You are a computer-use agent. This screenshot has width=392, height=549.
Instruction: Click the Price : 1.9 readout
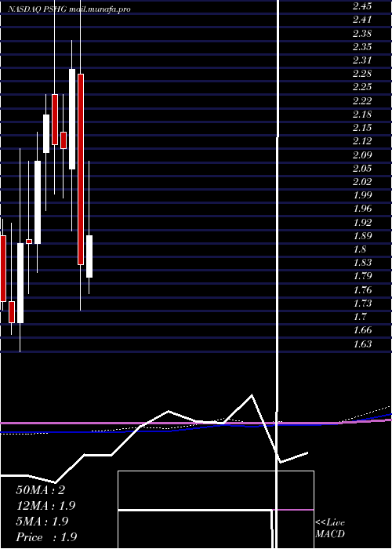[46, 537]
